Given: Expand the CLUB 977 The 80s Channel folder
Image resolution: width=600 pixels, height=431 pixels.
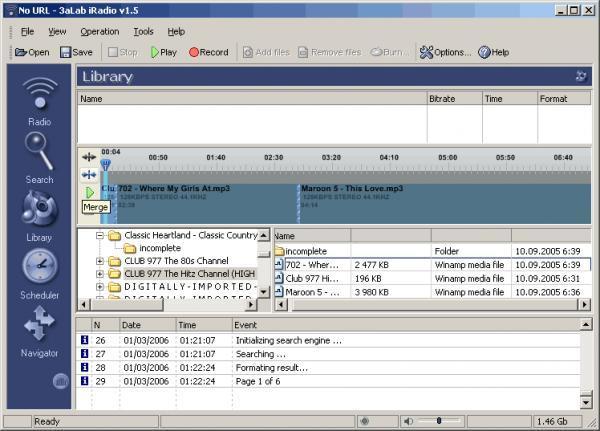Looking at the screenshot, I should point(99,261).
